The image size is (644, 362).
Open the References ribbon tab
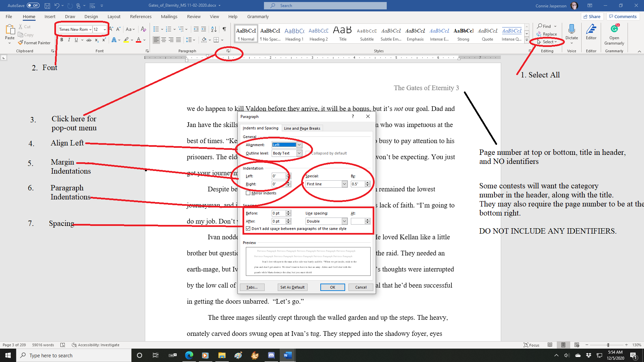(x=141, y=16)
